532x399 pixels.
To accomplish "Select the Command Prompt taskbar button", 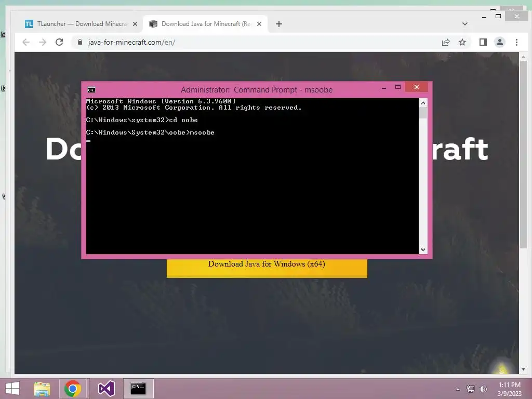I will (x=138, y=389).
